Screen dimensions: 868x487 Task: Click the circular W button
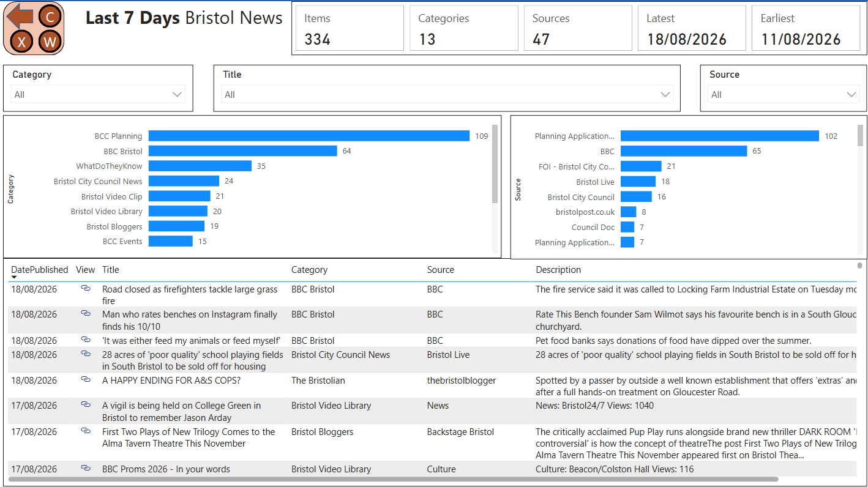(x=50, y=42)
